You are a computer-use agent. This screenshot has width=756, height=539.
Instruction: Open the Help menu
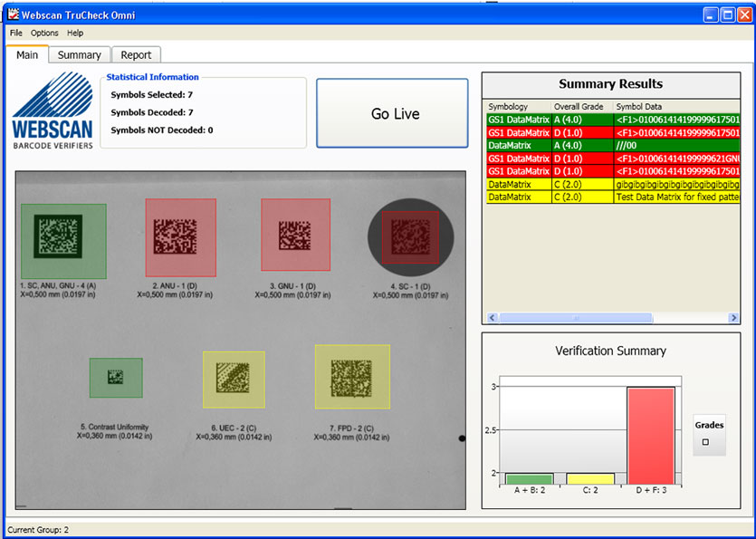pos(75,33)
